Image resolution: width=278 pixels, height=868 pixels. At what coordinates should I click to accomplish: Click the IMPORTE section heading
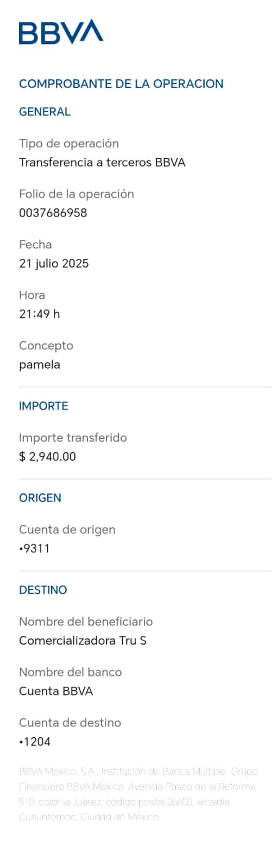(43, 406)
